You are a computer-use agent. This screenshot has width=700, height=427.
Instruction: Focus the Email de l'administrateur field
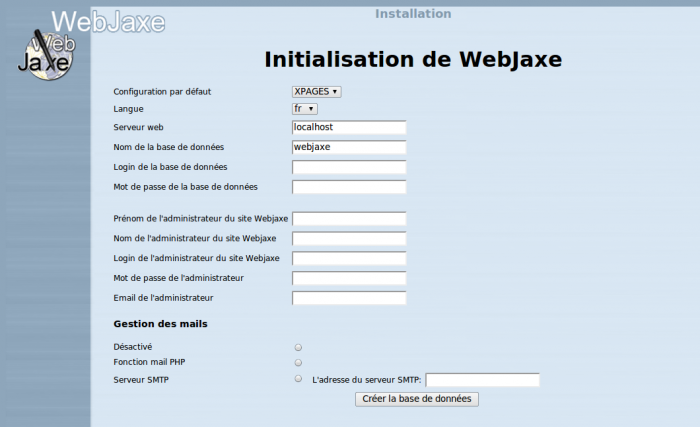point(349,297)
